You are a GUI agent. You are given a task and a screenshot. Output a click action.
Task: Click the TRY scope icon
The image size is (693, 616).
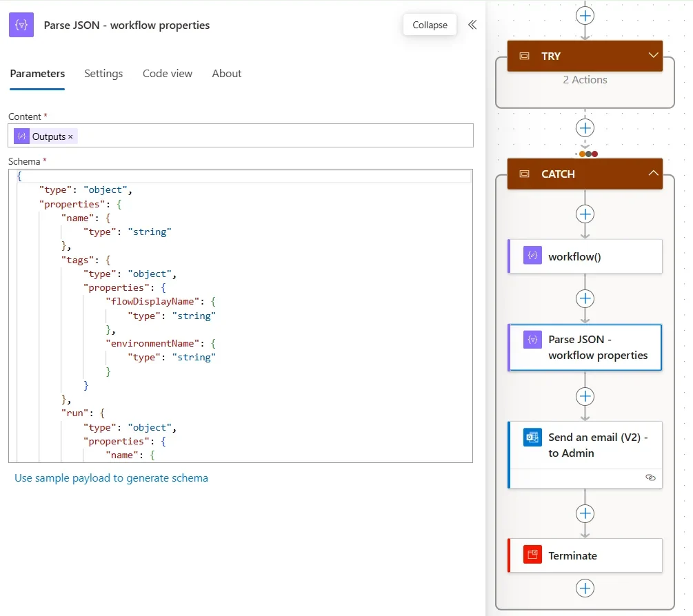[x=524, y=56]
